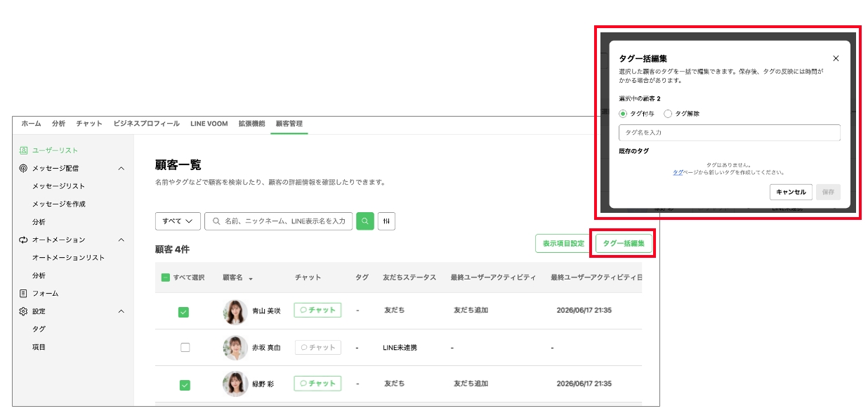Click the 青山 美咲 name text
The width and height of the screenshot is (868, 418).
(x=266, y=311)
